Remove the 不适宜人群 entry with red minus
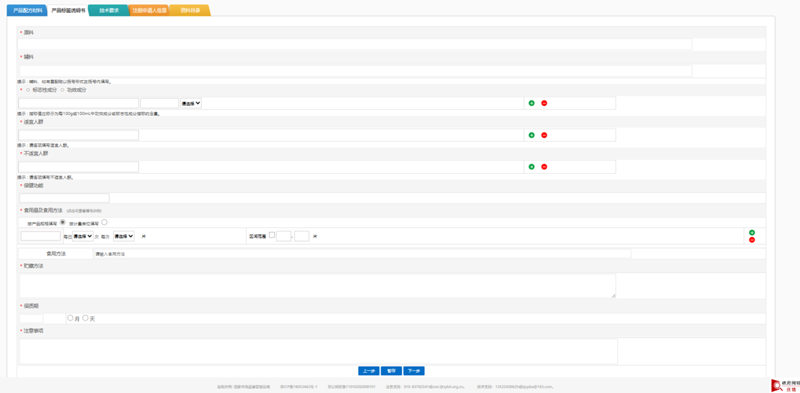Screen dimensions: 800x393 [x=544, y=167]
